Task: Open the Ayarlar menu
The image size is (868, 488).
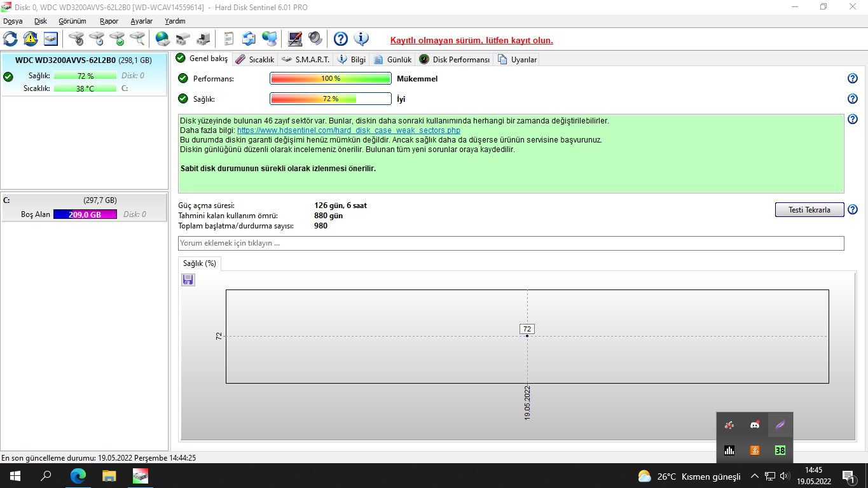Action: pyautogui.click(x=142, y=21)
